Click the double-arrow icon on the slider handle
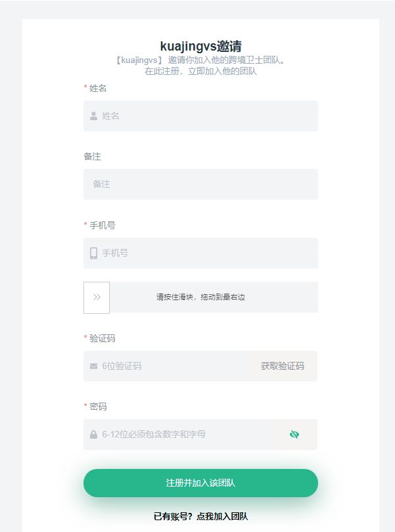The width and height of the screenshot is (395, 532). (x=96, y=296)
